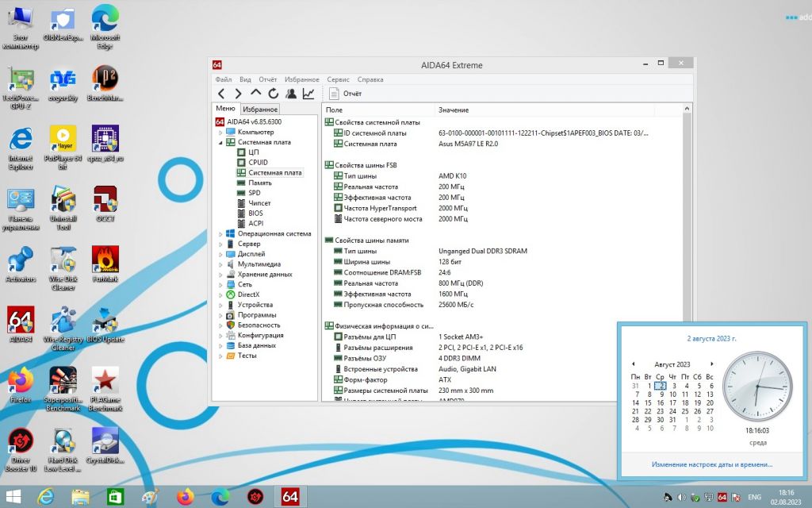The width and height of the screenshot is (812, 508).
Task: Open the TechPowerUp GPU-Z desktop icon
Action: [20, 88]
